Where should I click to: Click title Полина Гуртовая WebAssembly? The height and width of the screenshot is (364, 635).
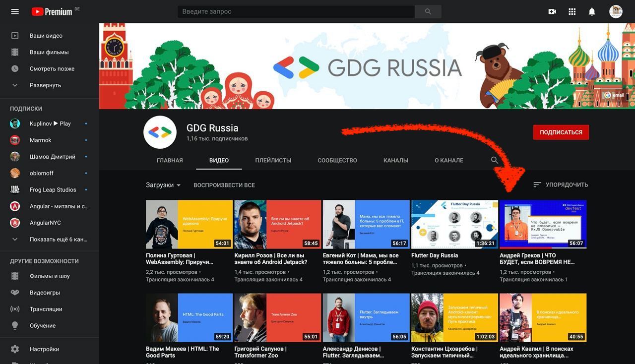180,259
